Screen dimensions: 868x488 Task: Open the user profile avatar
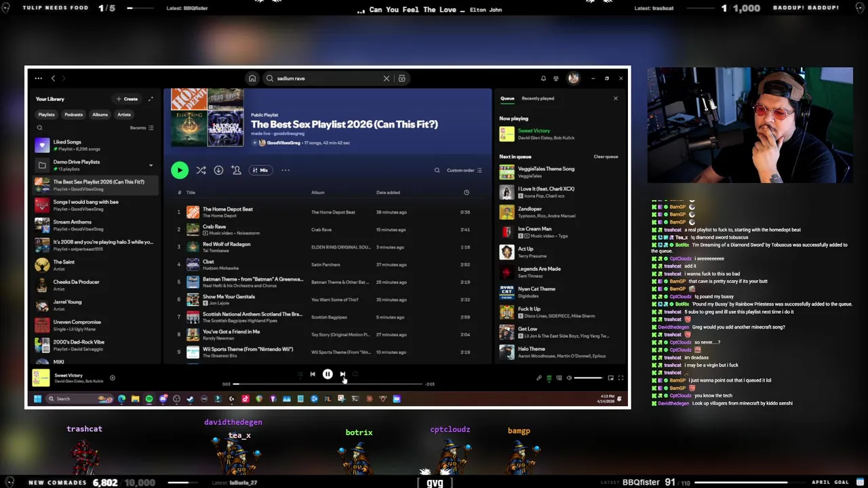tap(573, 79)
